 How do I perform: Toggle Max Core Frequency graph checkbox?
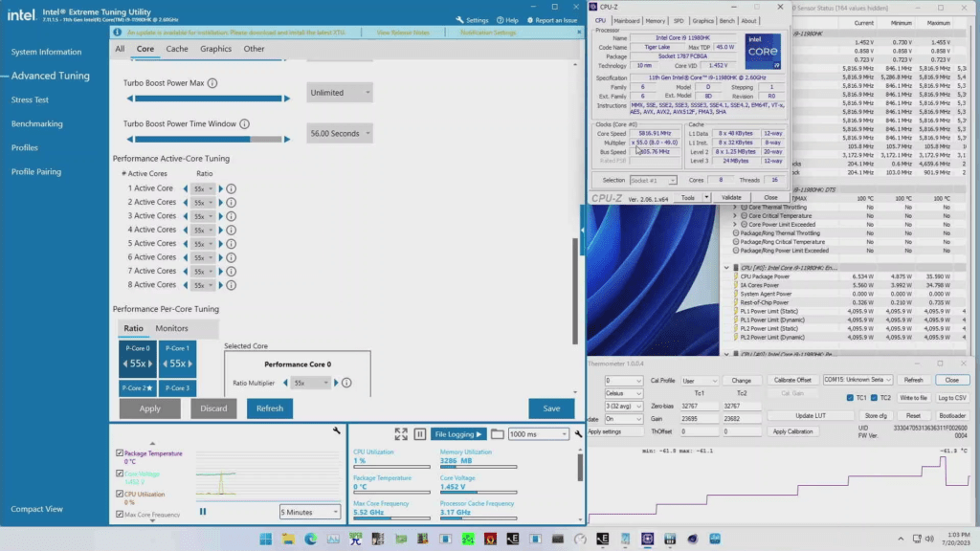point(120,514)
